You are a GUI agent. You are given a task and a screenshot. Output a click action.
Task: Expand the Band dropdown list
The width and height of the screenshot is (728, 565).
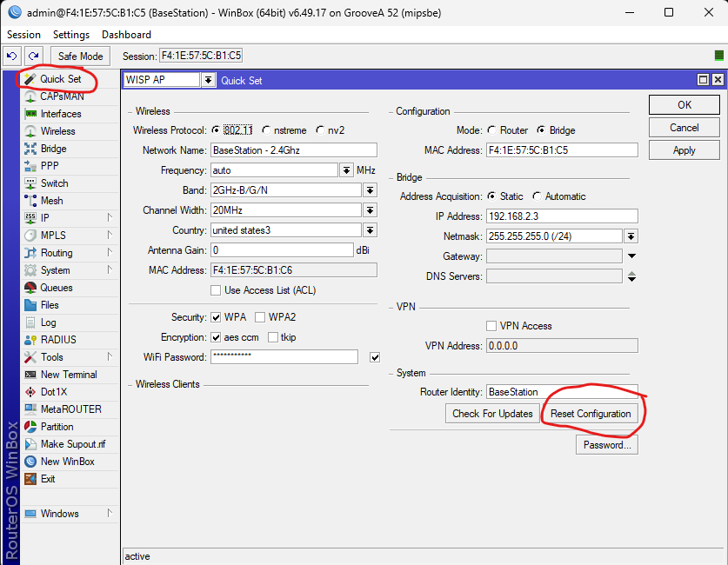tap(370, 190)
